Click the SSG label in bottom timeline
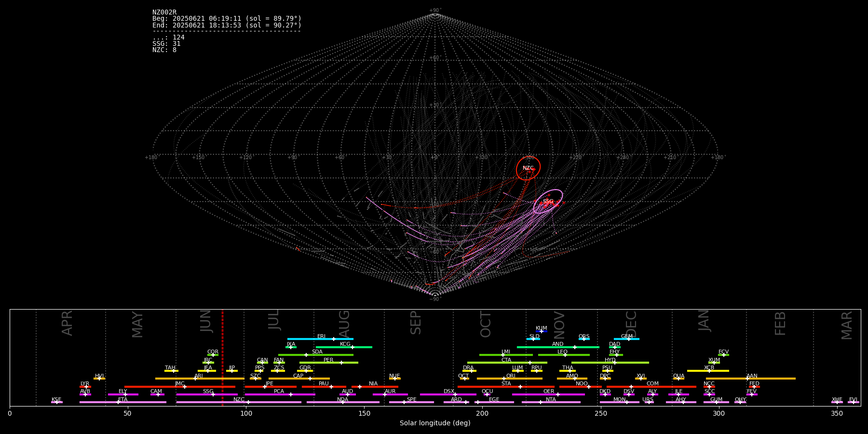Screen dimensions: 868x434 coord(208,392)
